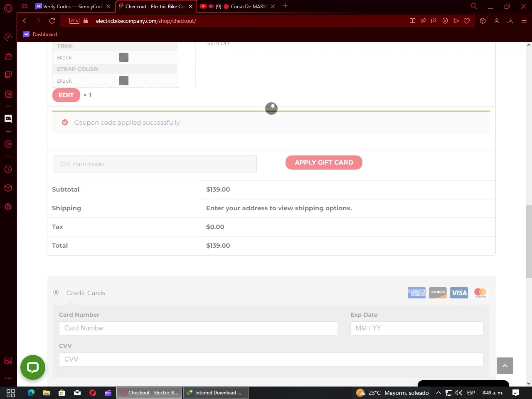
Task: Click the Gift card code field
Action: [x=155, y=164]
